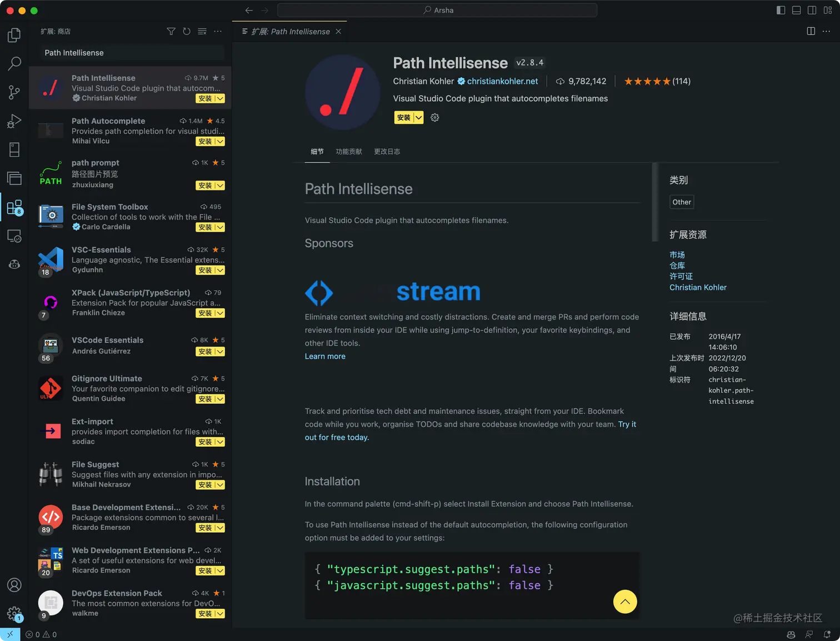
Task: Install Path Intellisense from detail page
Action: click(x=404, y=118)
